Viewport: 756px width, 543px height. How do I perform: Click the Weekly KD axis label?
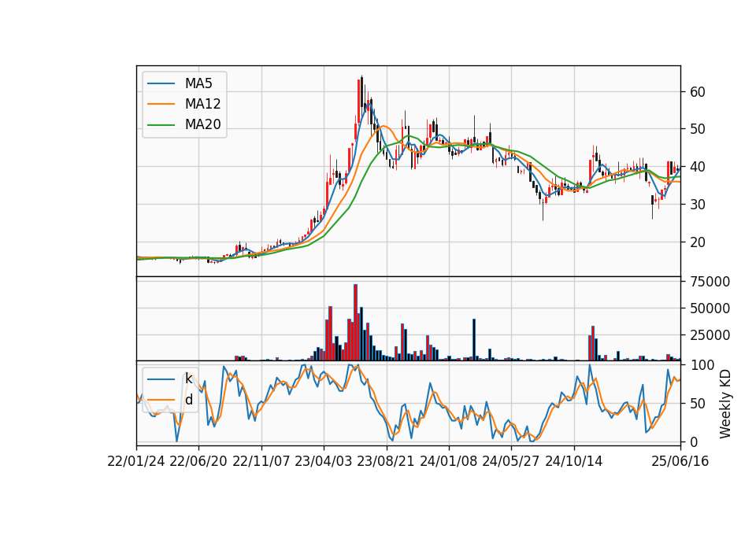725,404
